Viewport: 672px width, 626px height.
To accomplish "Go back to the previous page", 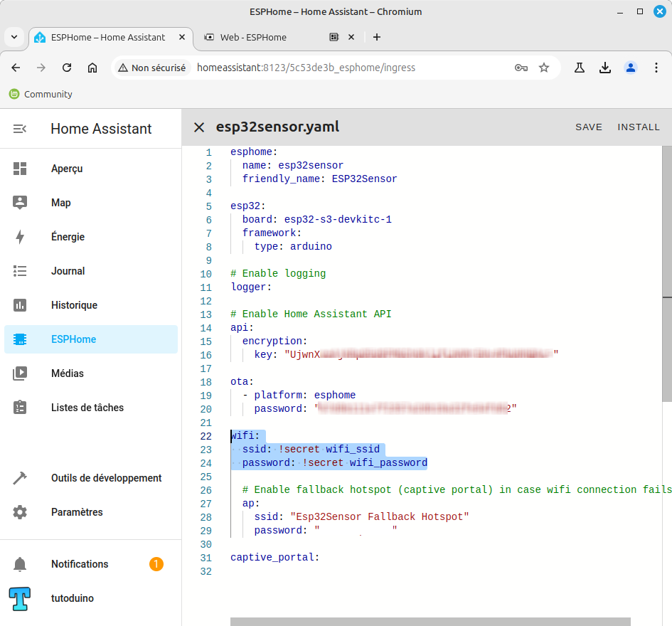I will coord(16,68).
